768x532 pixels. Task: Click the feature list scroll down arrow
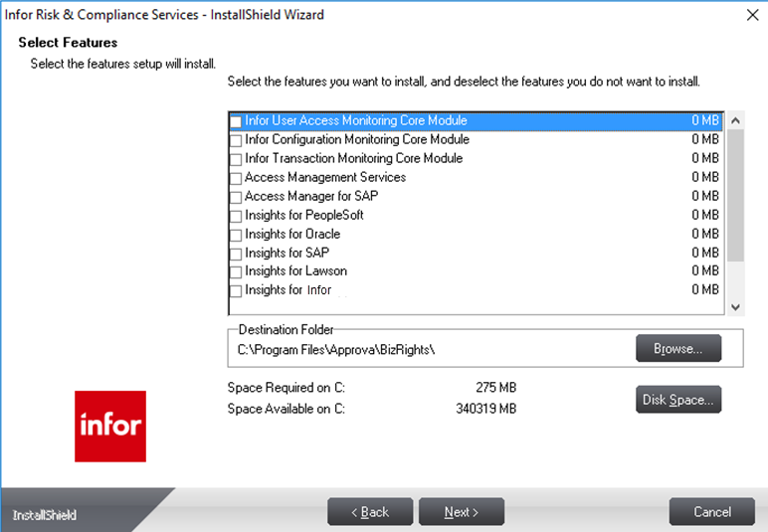point(736,307)
